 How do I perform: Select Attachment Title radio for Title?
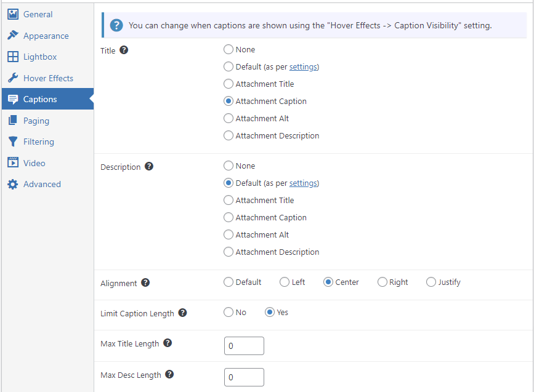[x=228, y=84]
